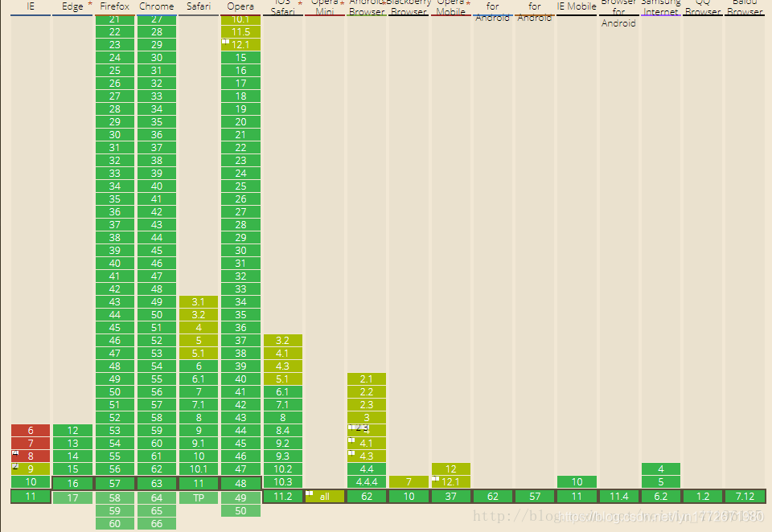Click the note flag on IE 9
The height and width of the screenshot is (532, 772).
click(15, 465)
